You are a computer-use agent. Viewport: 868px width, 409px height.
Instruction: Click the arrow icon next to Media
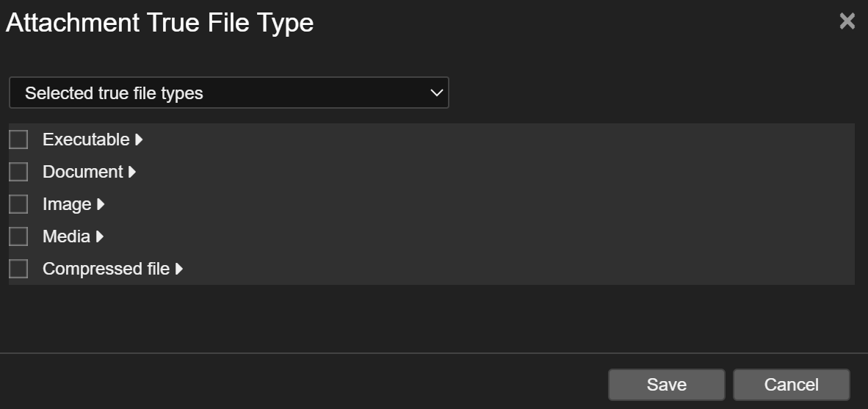100,236
